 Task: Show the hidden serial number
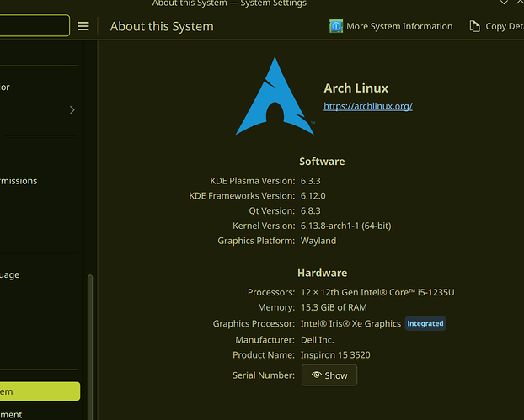[329, 375]
